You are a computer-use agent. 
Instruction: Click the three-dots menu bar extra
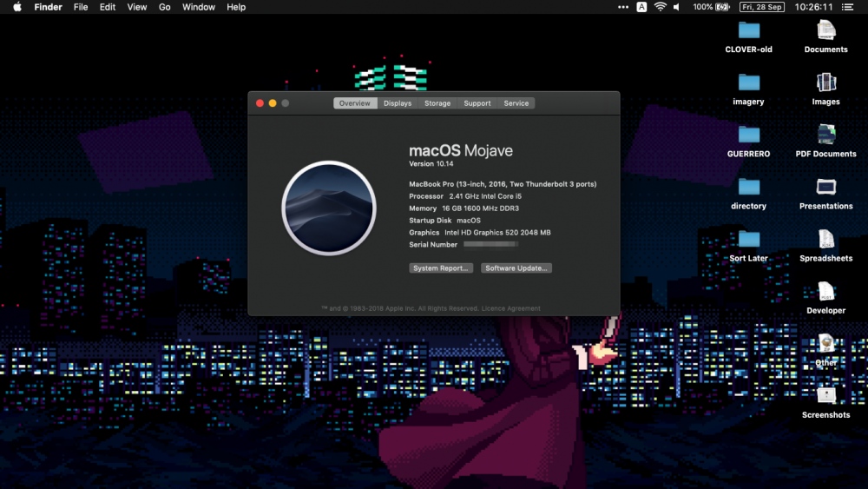pyautogui.click(x=622, y=7)
